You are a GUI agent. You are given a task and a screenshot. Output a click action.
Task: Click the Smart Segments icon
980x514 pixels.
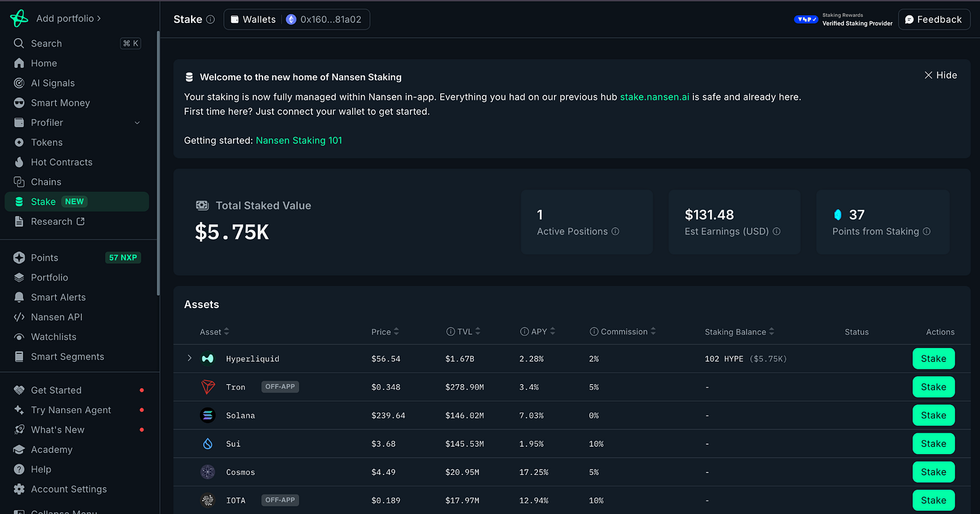pos(19,357)
